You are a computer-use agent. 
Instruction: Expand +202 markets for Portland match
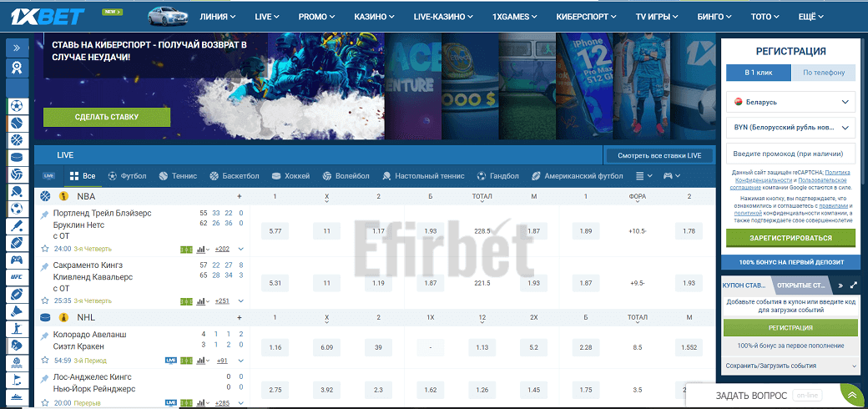(x=222, y=249)
